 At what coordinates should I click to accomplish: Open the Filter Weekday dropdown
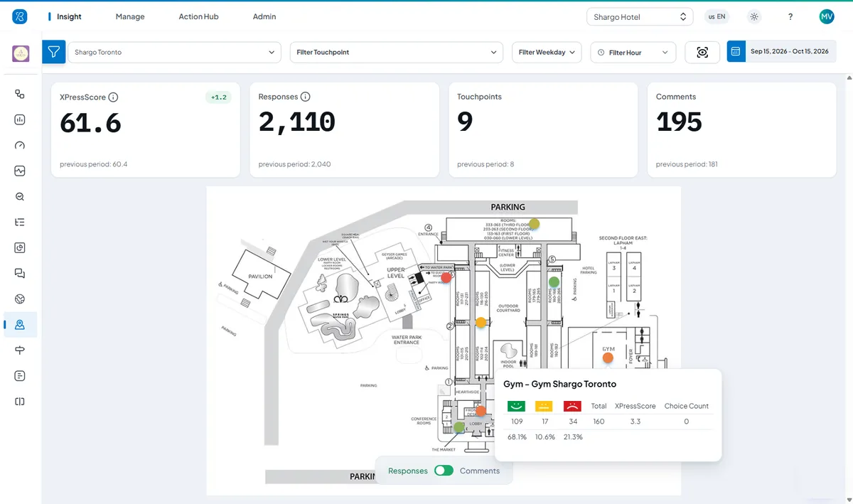(x=547, y=52)
